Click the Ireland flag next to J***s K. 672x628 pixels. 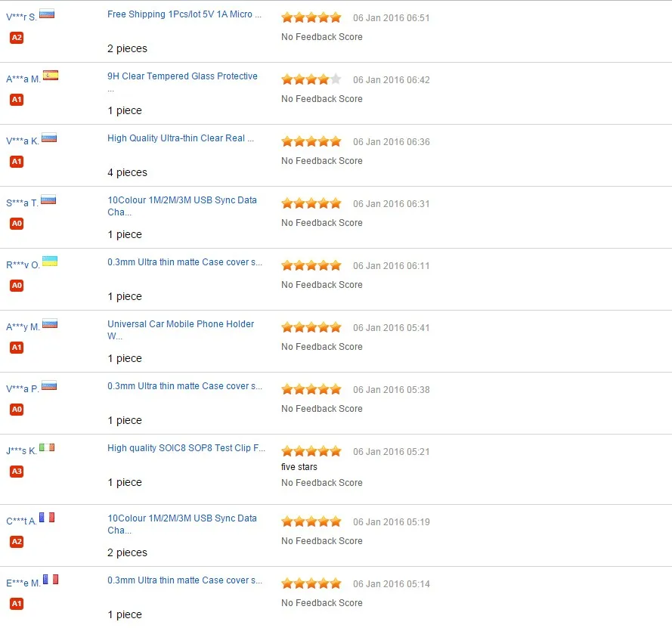(x=47, y=447)
